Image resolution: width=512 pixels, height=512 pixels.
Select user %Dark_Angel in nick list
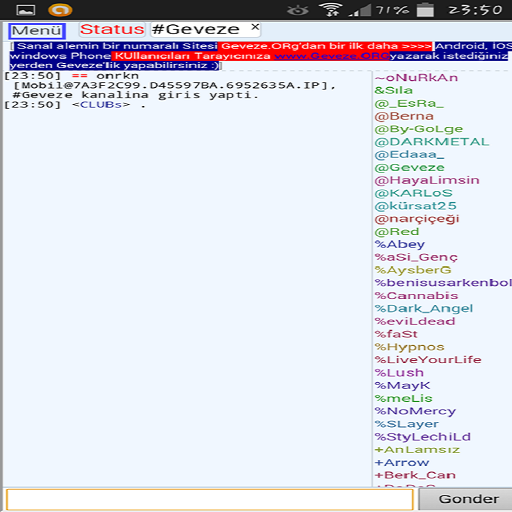(424, 309)
